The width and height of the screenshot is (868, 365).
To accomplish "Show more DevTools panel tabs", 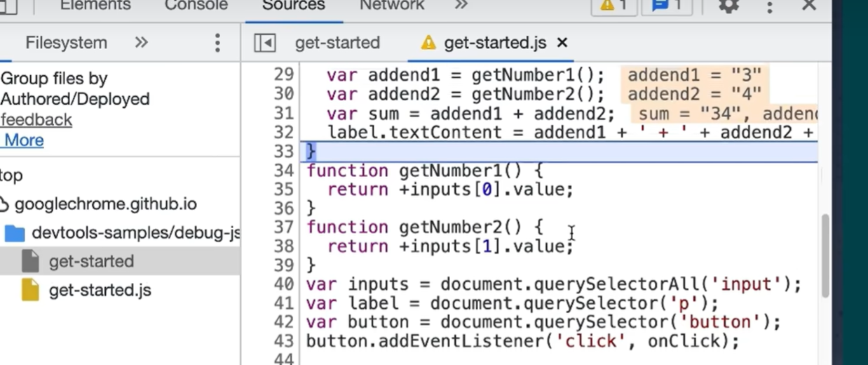I will pyautogui.click(x=461, y=6).
